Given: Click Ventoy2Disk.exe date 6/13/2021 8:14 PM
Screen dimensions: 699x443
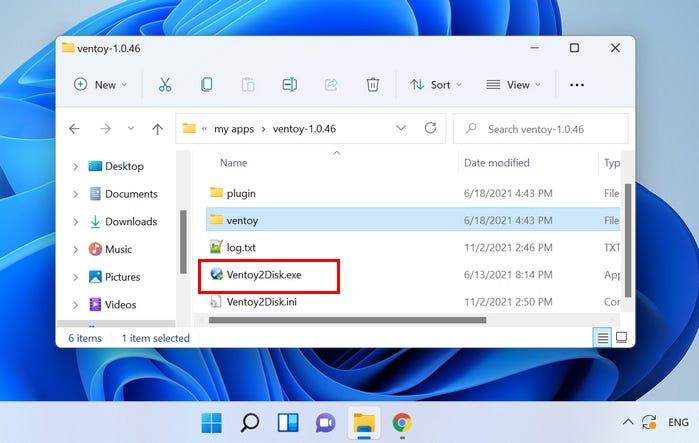Looking at the screenshot, I should pos(508,275).
